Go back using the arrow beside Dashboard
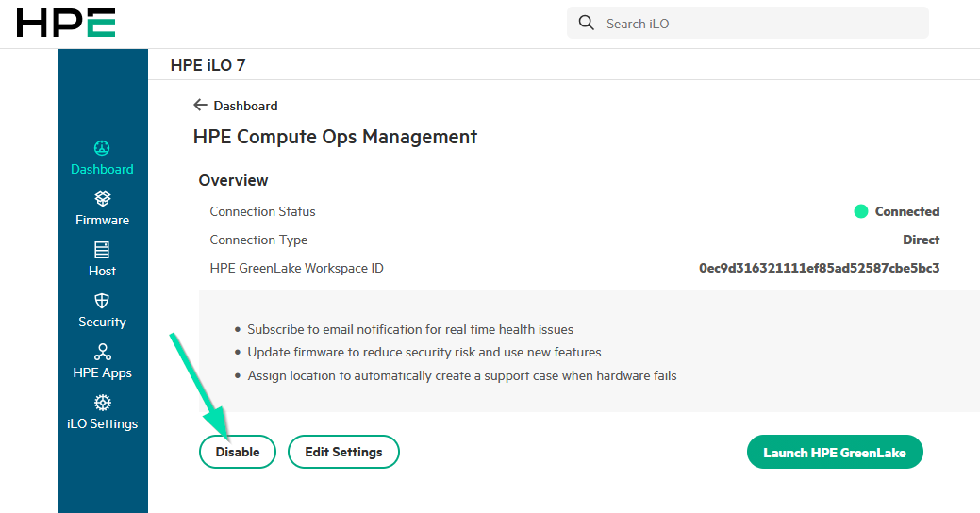This screenshot has height=513, width=980. coord(200,105)
